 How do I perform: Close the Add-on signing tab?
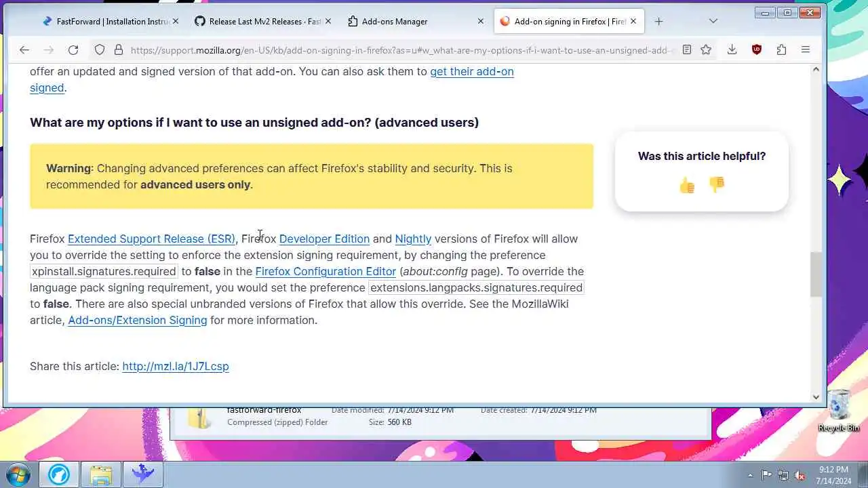tap(633, 21)
